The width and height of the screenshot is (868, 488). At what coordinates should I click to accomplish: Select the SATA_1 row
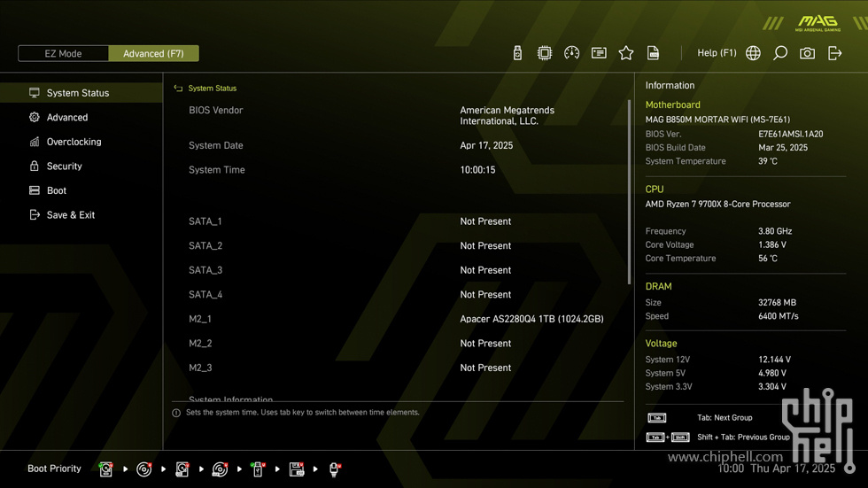(x=399, y=221)
